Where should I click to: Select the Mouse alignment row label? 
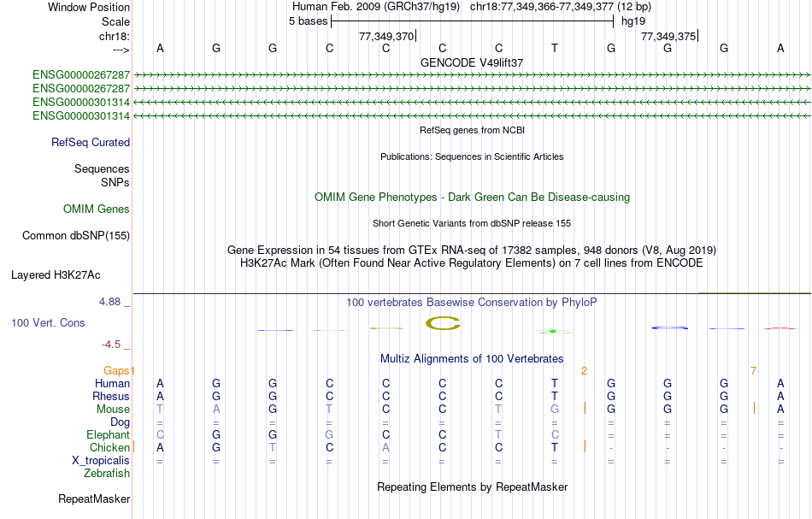pyautogui.click(x=113, y=410)
